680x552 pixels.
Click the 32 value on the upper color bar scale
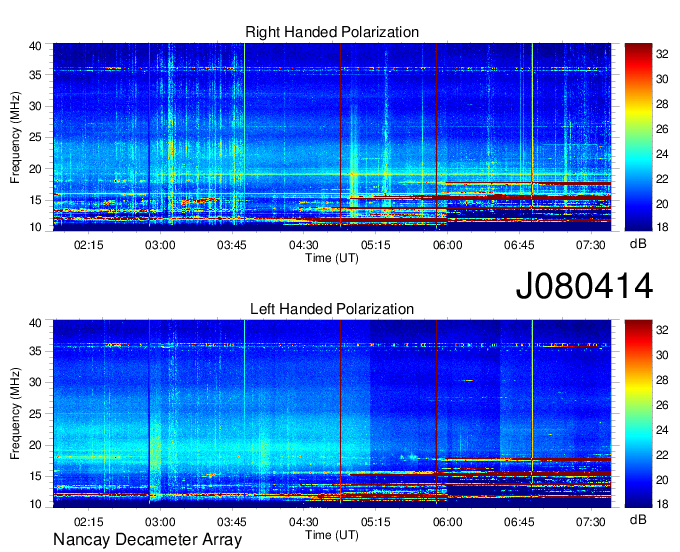coord(662,54)
